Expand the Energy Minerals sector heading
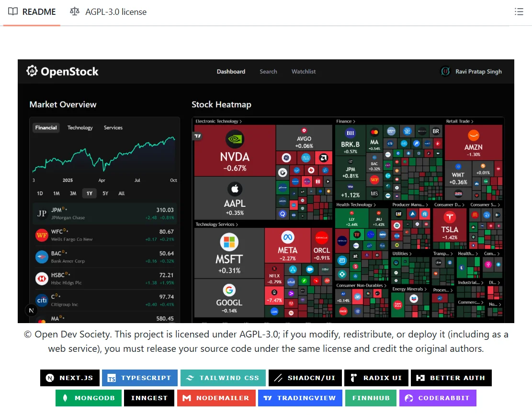The height and width of the screenshot is (415, 532). pos(409,289)
